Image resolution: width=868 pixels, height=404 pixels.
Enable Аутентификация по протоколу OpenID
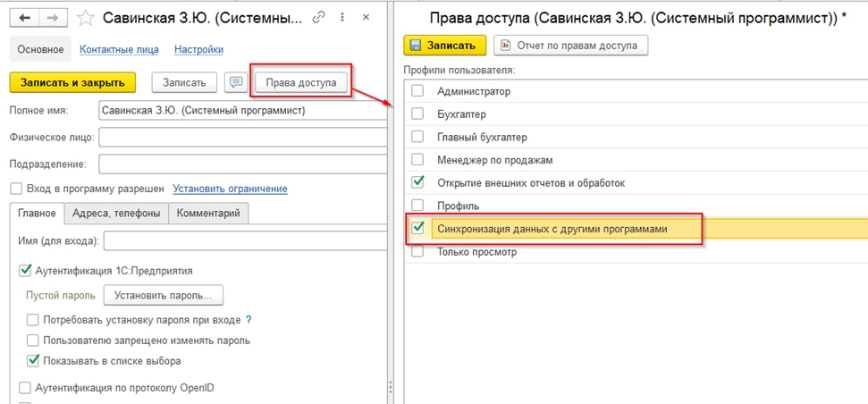tap(24, 388)
